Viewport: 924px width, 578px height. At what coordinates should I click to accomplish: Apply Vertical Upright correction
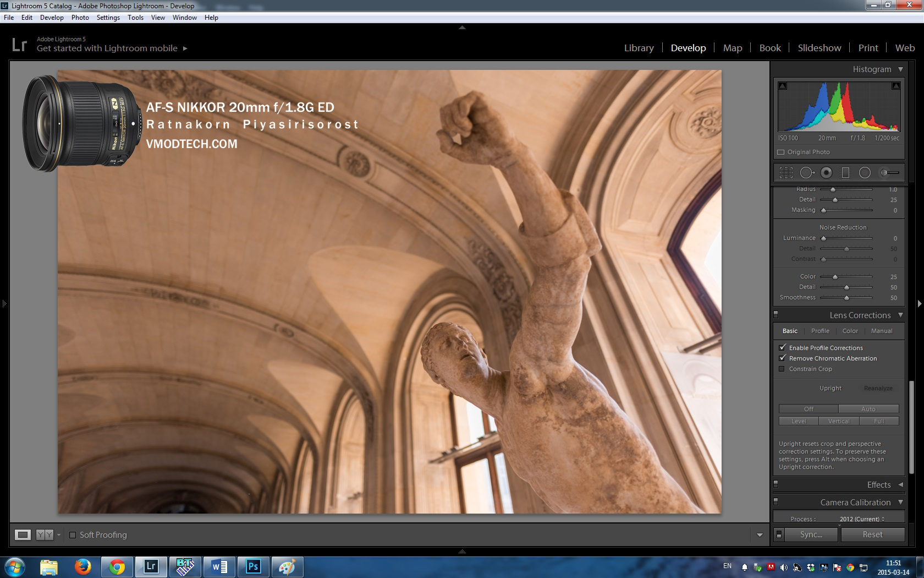coord(839,421)
